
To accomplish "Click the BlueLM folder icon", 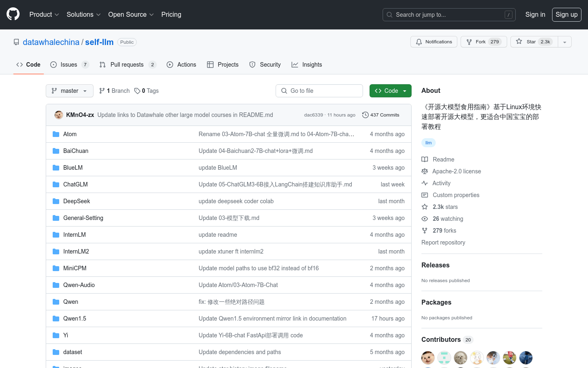I will (x=56, y=168).
